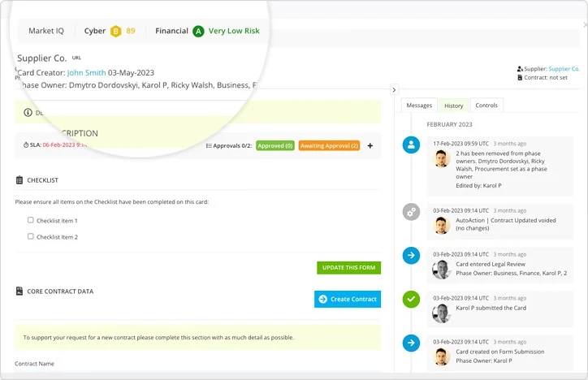Click the 'Phase Owner: Business, Finance, Karol P, 2' text
Image resolution: width=588 pixels, height=380 pixels.
(x=512, y=273)
